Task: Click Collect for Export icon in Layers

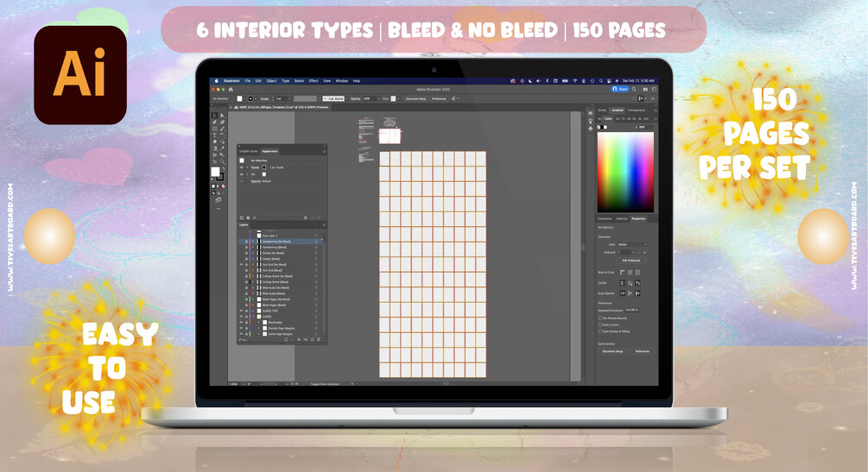Action: (x=286, y=340)
